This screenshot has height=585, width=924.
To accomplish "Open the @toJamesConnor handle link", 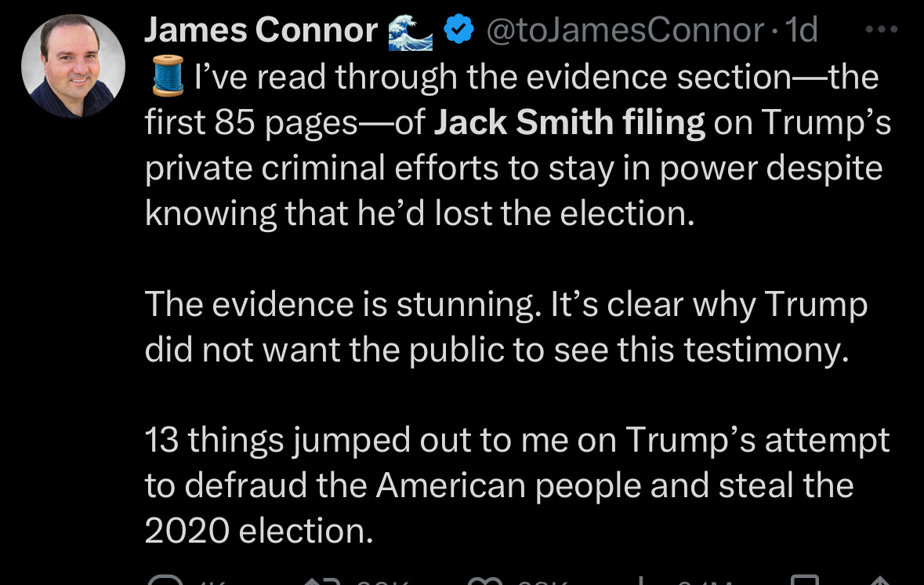I will click(x=625, y=31).
